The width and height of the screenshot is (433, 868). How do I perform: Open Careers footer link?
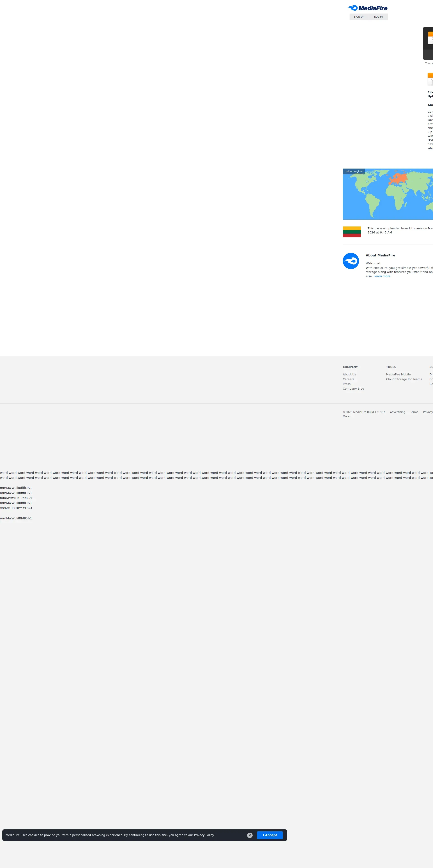tap(348, 379)
